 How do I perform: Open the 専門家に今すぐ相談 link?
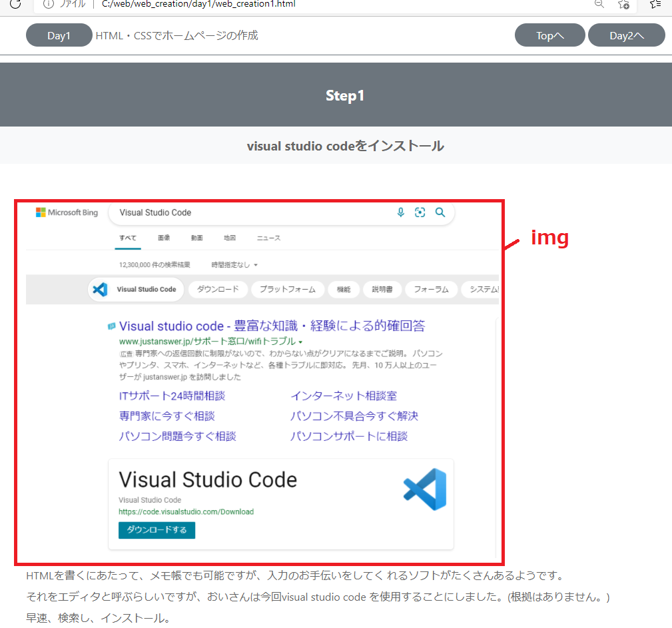[x=167, y=416]
